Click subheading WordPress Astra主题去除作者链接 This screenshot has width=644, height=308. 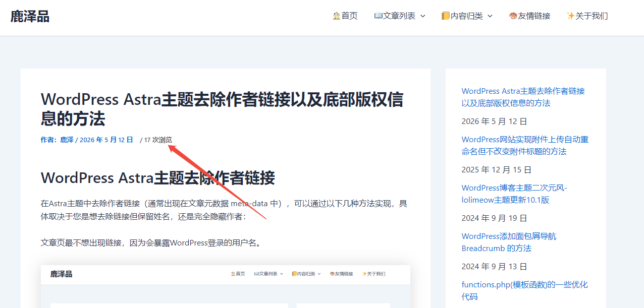157,178
